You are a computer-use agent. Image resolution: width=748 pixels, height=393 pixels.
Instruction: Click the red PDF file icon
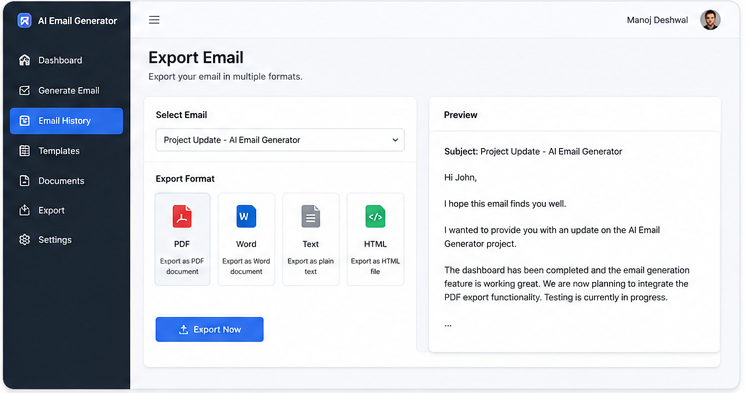pos(182,217)
